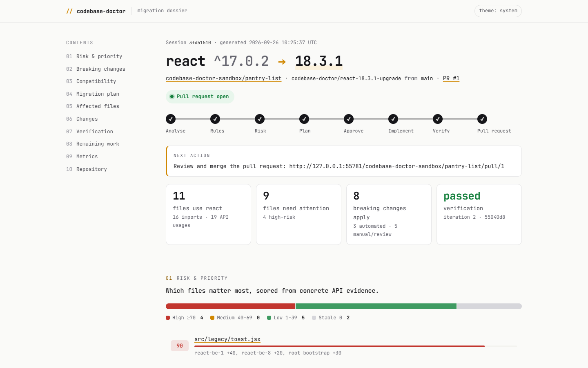The height and width of the screenshot is (368, 588).
Task: Click the green dot in Pull request open badge
Action: [x=172, y=96]
